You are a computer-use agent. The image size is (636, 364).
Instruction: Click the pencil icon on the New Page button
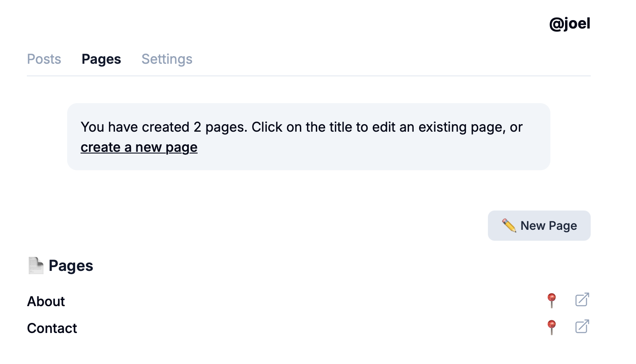tap(509, 226)
